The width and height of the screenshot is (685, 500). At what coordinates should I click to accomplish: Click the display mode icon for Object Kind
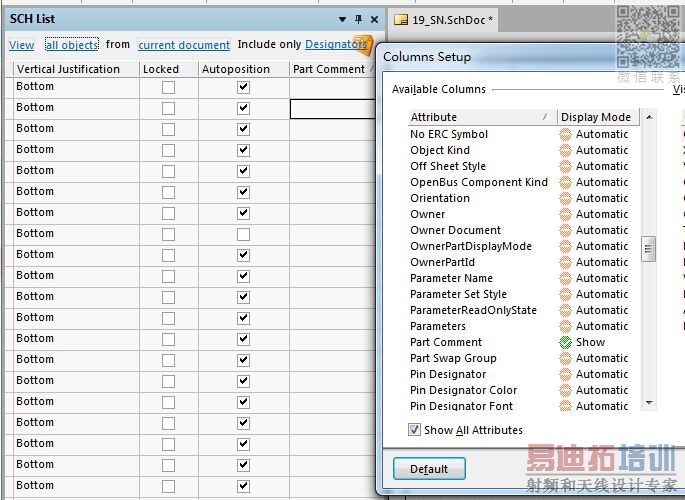click(565, 150)
